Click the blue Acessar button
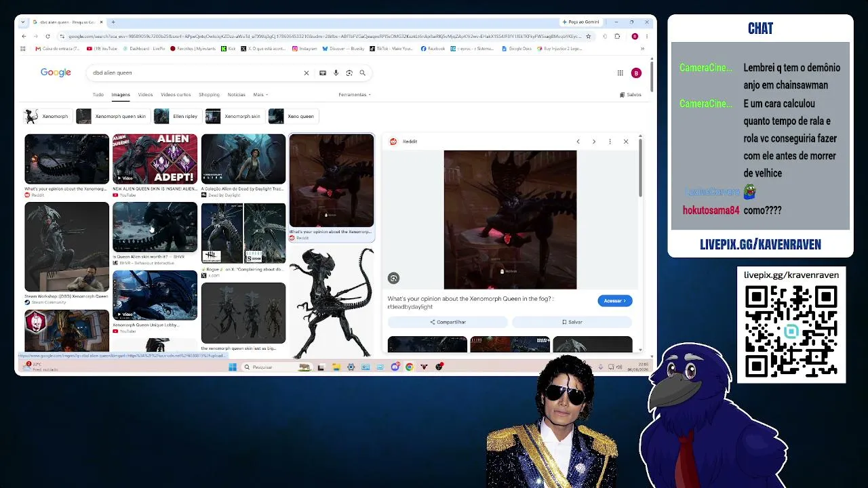The width and height of the screenshot is (868, 488). [x=615, y=301]
